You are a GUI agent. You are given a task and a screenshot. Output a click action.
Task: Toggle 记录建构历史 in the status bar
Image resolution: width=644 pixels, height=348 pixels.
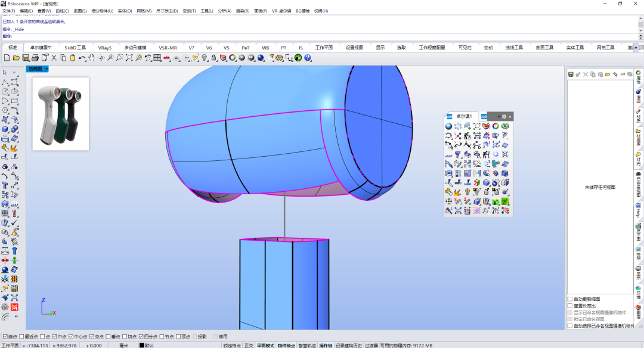(x=349, y=346)
